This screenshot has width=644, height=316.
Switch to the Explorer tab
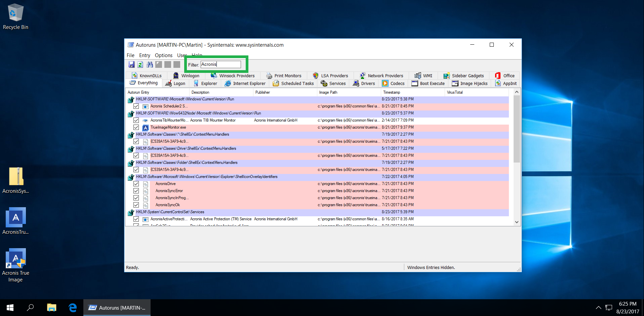tap(205, 83)
